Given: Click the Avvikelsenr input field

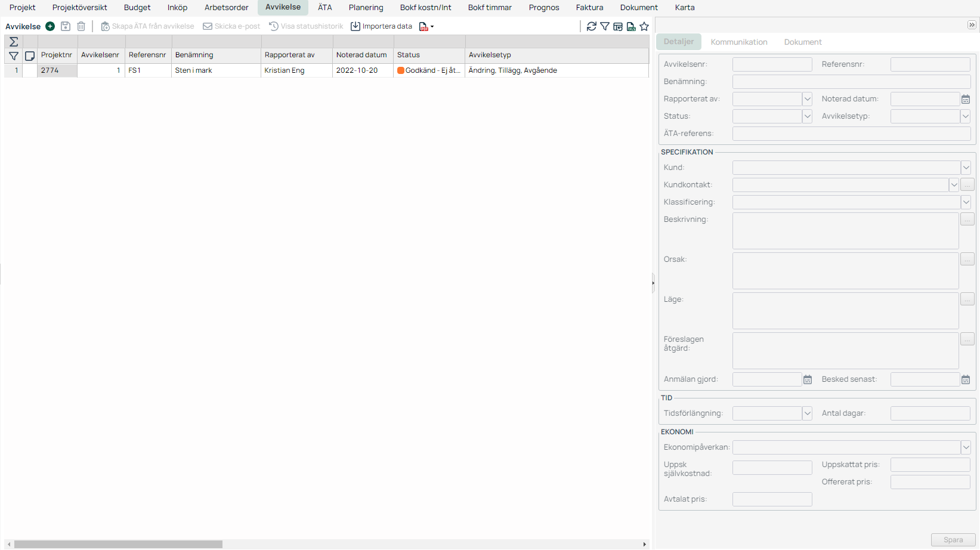Looking at the screenshot, I should 772,64.
